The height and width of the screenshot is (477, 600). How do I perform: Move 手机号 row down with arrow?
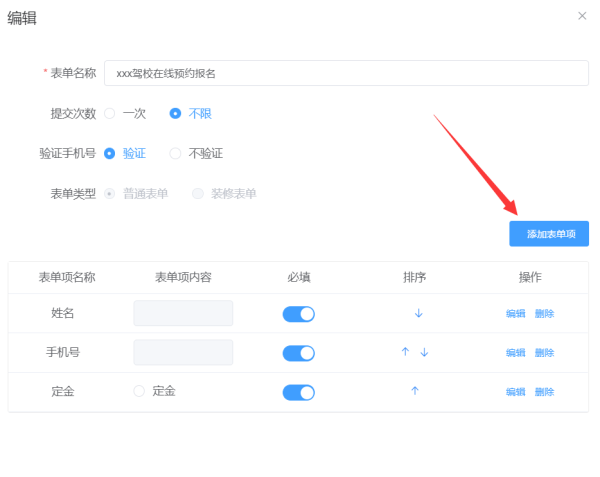[424, 352]
